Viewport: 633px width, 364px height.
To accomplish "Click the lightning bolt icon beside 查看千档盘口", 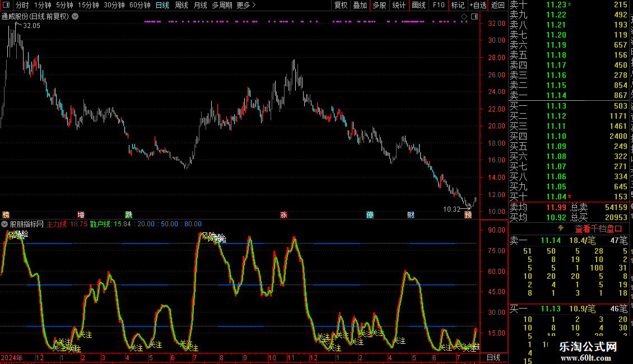I will coord(561,228).
